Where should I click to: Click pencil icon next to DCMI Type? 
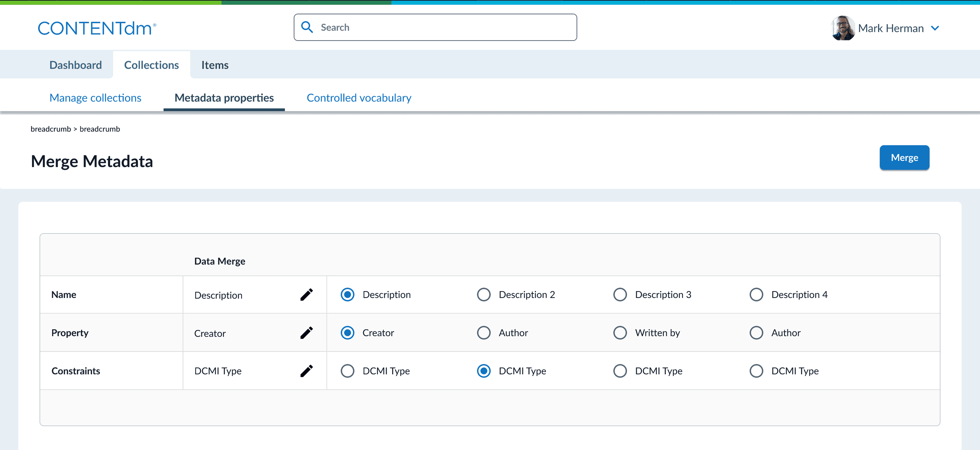[x=306, y=370]
